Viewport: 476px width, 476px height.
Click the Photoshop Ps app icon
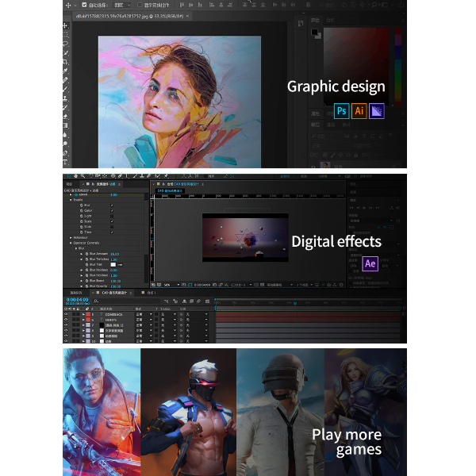point(342,111)
